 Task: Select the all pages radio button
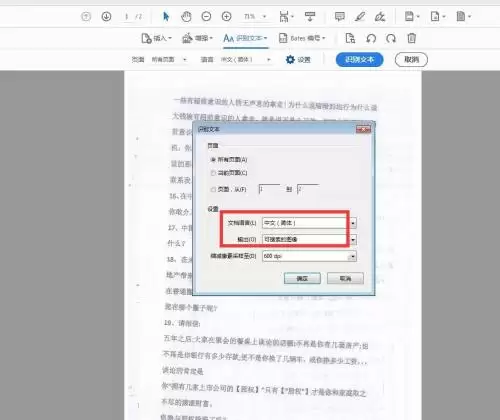point(213,160)
